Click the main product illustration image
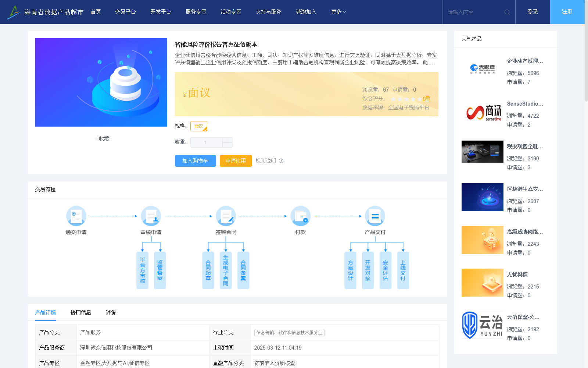The height and width of the screenshot is (368, 588). pyautogui.click(x=101, y=82)
